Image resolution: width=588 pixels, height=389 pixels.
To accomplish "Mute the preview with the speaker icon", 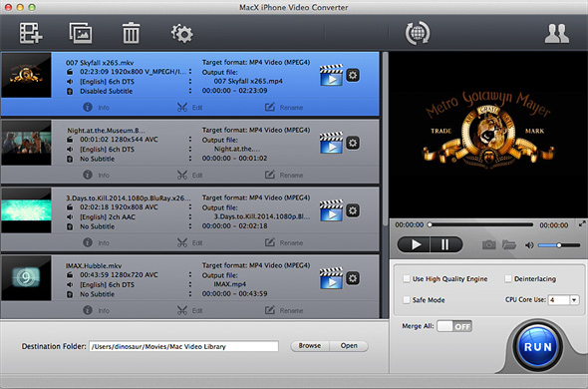I will tap(529, 245).
